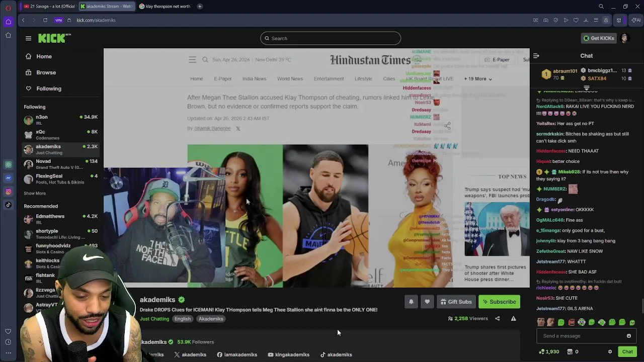Report stream via warning triangle icon
The height and width of the screenshot is (362, 644).
coord(513,318)
